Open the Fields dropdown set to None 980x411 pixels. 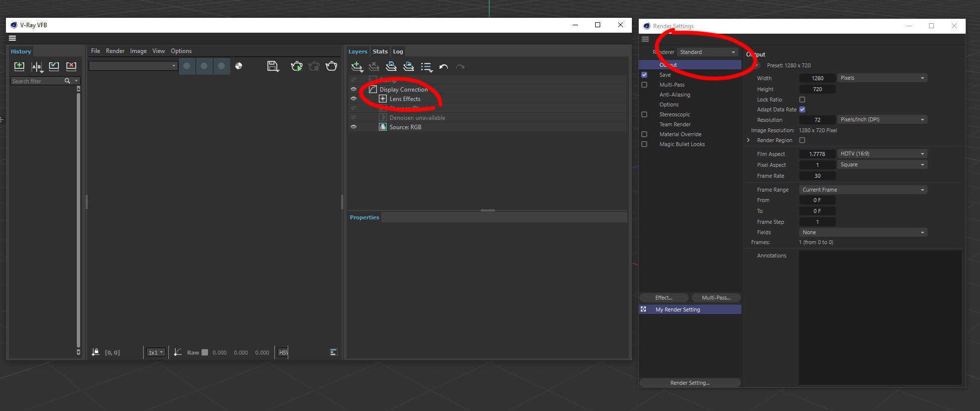point(863,232)
